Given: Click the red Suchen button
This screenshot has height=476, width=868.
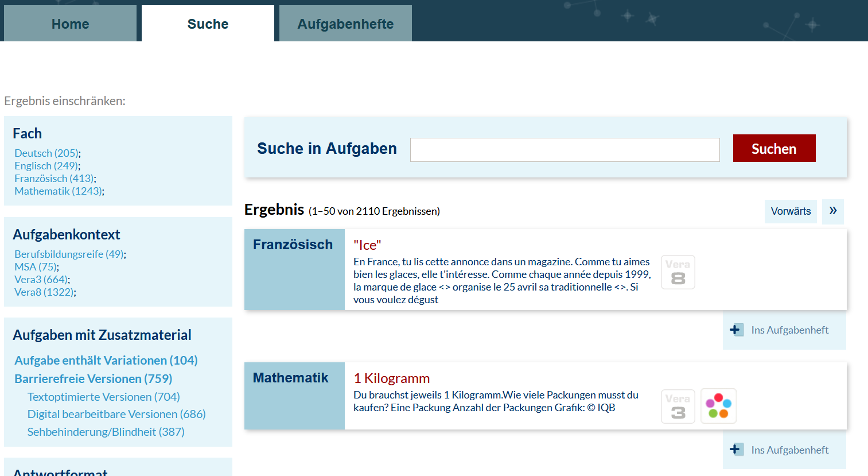Looking at the screenshot, I should coord(774,148).
